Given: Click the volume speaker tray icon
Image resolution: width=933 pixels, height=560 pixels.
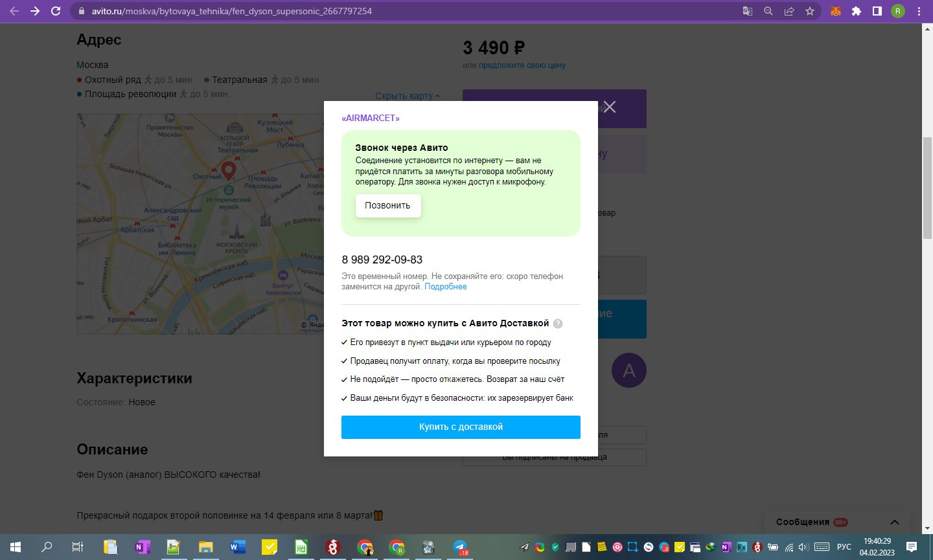Looking at the screenshot, I should point(803,547).
